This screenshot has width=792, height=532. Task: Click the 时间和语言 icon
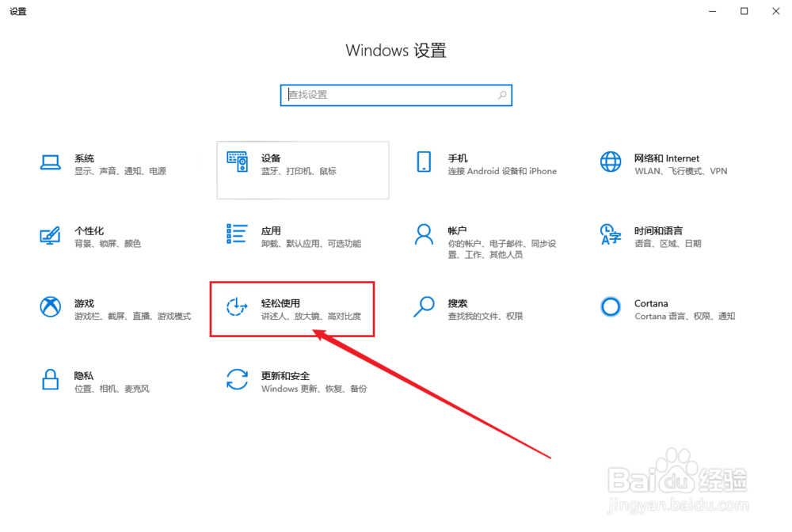coord(610,234)
